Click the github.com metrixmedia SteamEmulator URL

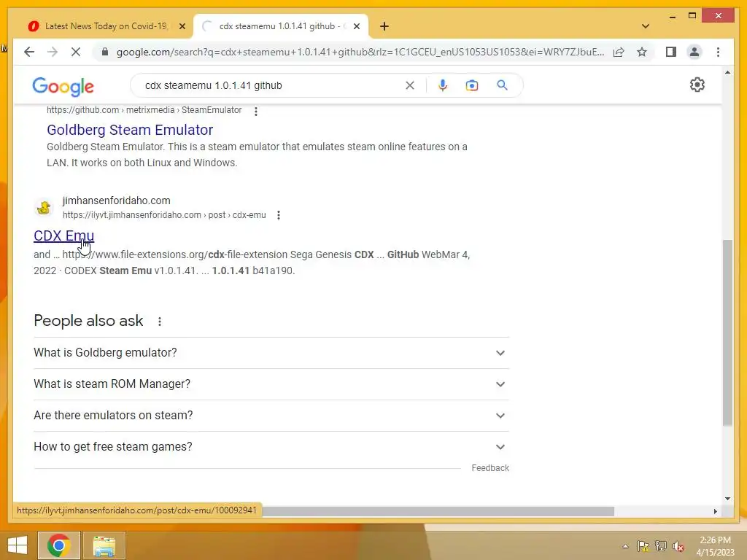tap(144, 110)
